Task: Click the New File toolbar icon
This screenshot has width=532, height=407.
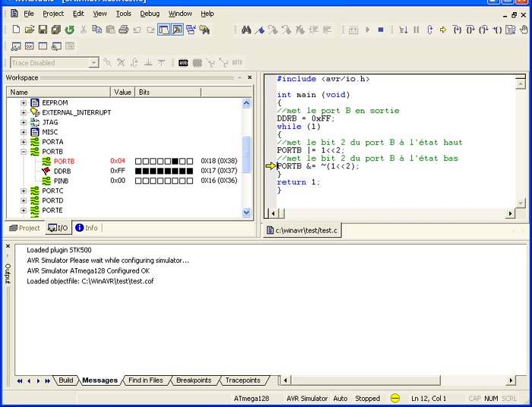Action: 17,30
